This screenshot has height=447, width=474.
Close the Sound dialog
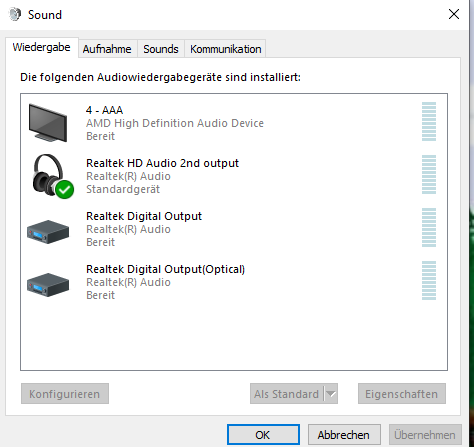point(454,14)
